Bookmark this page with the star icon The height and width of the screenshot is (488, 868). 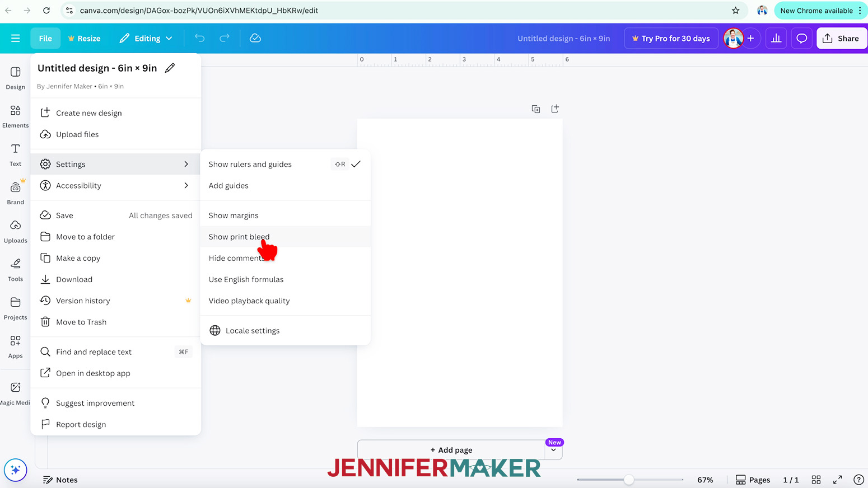[x=735, y=10]
